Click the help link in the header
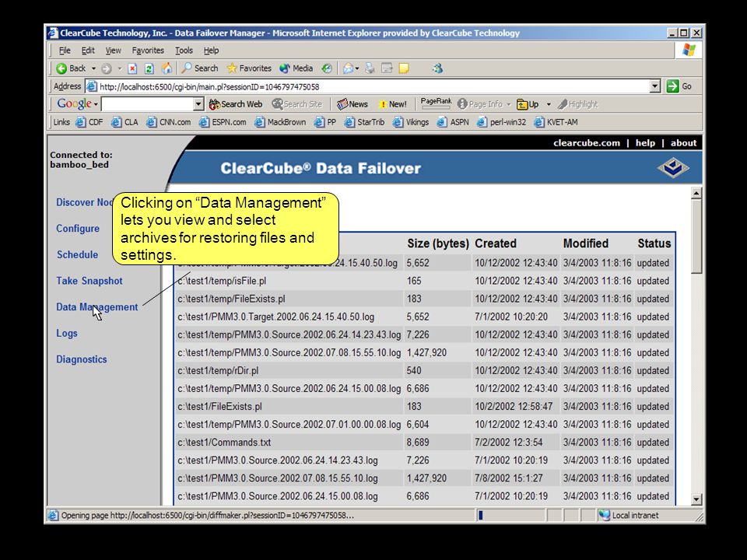 [x=645, y=143]
